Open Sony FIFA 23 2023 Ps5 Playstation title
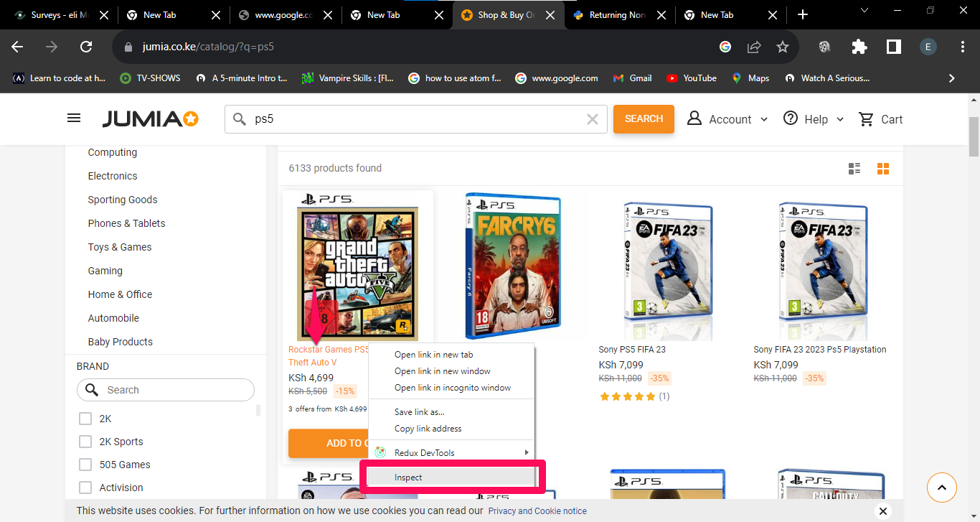This screenshot has height=522, width=980. [820, 350]
